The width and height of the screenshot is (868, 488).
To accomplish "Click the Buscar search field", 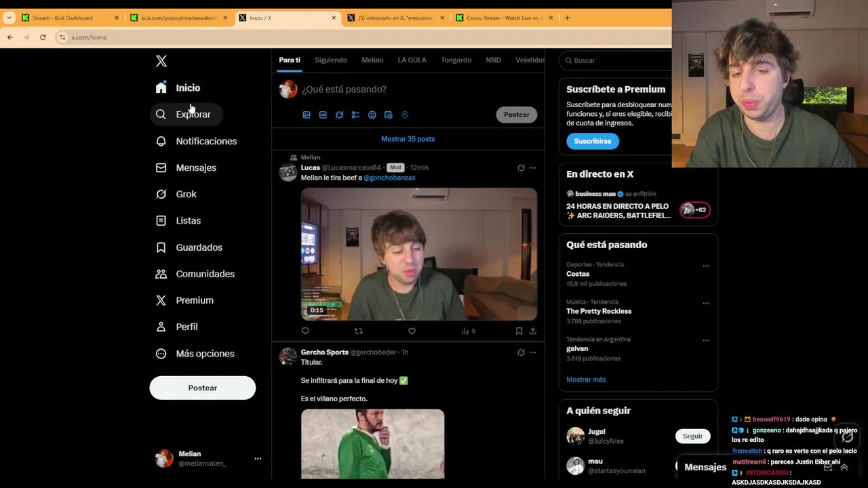I will (617, 60).
